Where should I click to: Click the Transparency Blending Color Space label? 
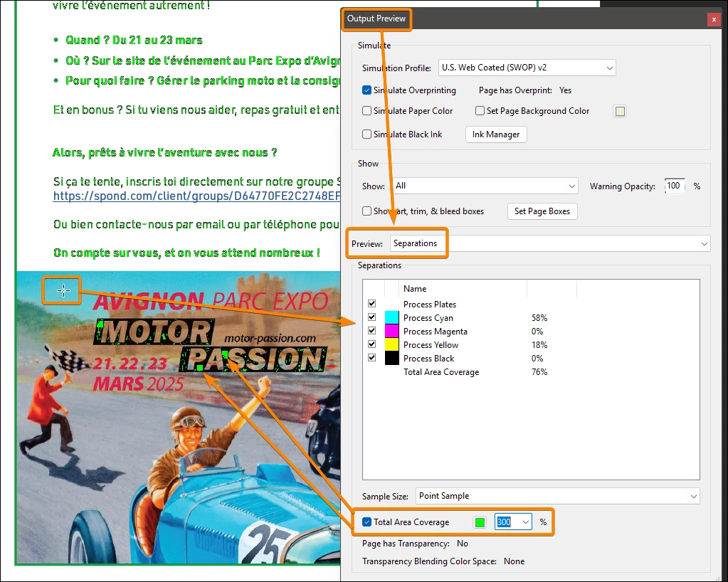429,561
